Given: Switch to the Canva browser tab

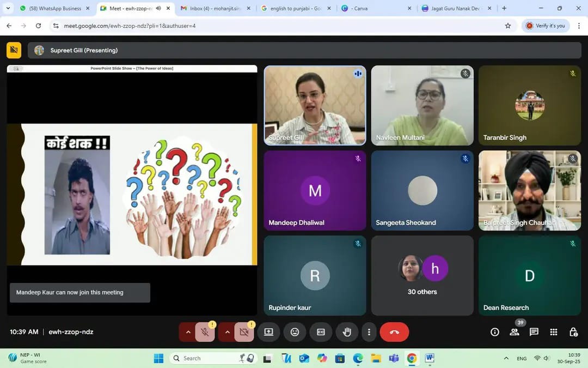Looking at the screenshot, I should [376, 8].
